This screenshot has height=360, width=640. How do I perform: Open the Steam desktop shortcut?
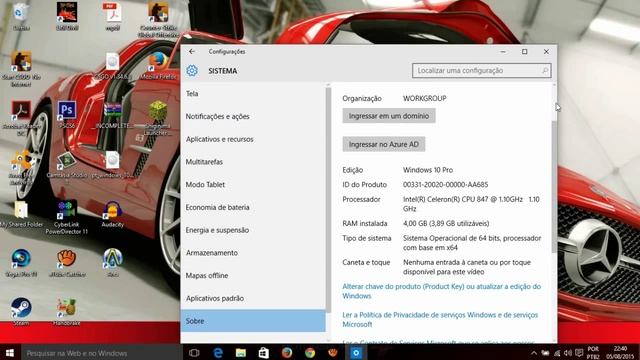[x=21, y=311]
